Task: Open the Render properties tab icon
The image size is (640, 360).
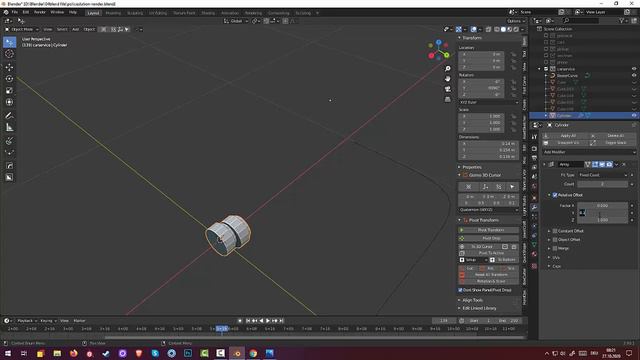Action: pos(534,149)
